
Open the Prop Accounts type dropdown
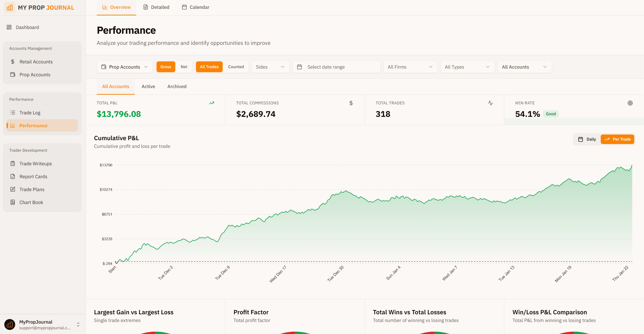(x=125, y=67)
